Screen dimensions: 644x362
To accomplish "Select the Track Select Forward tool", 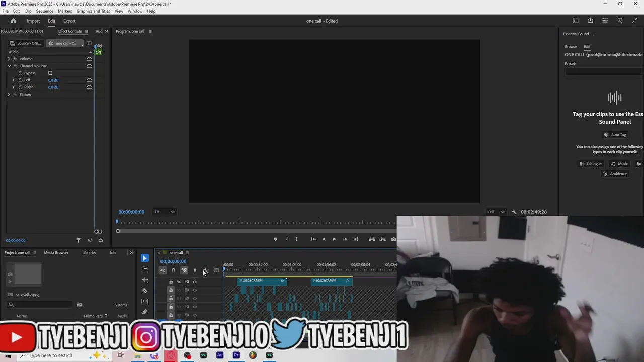I will click(145, 269).
